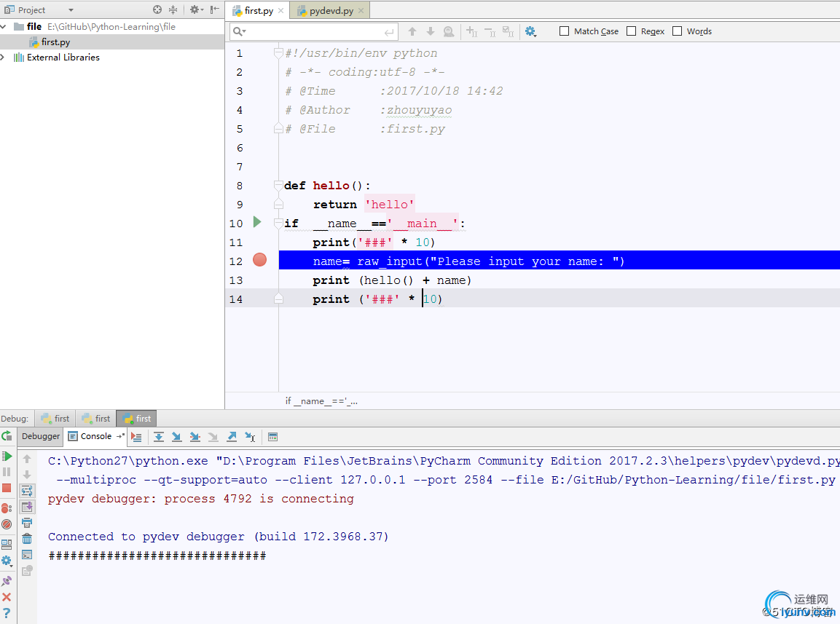This screenshot has height=624, width=840.
Task: Collapse the file project folder
Action: (x=4, y=27)
